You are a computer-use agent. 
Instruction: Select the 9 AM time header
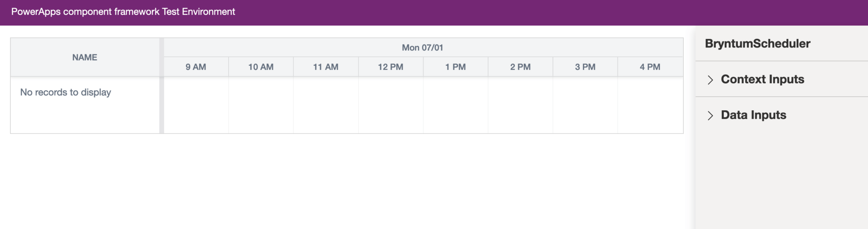[196, 67]
